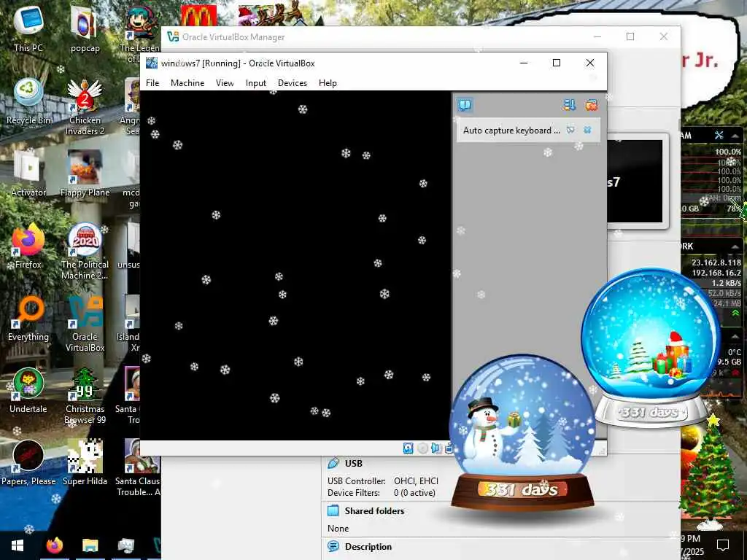The width and height of the screenshot is (747, 560).
Task: Open the View menu
Action: [225, 83]
